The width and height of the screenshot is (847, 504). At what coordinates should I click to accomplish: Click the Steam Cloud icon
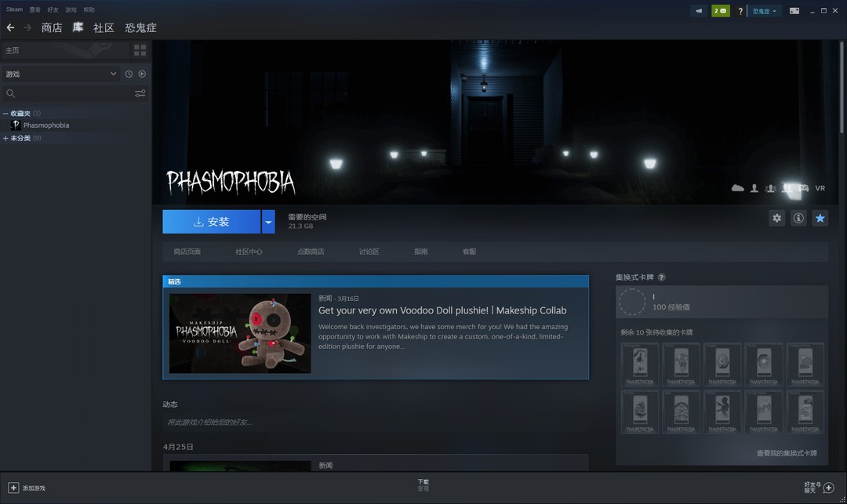point(737,188)
